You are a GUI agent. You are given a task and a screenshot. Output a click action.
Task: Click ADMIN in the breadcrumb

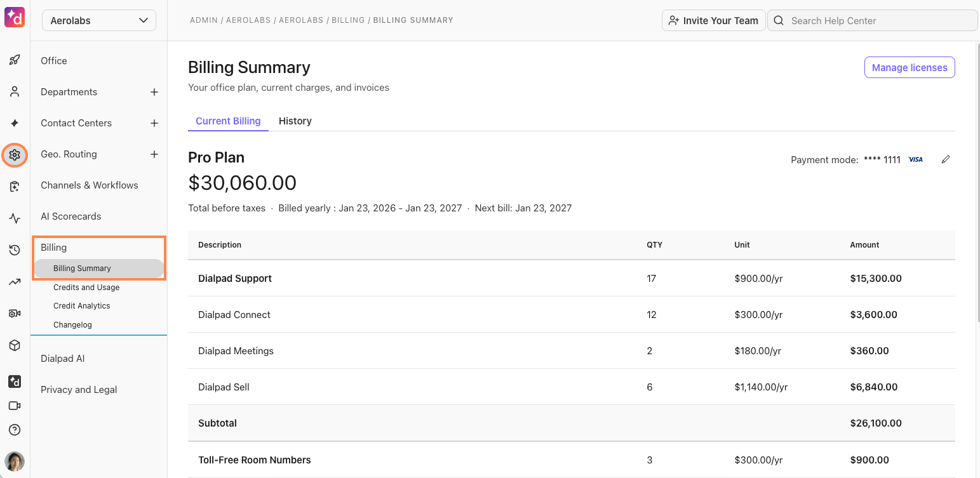point(203,20)
